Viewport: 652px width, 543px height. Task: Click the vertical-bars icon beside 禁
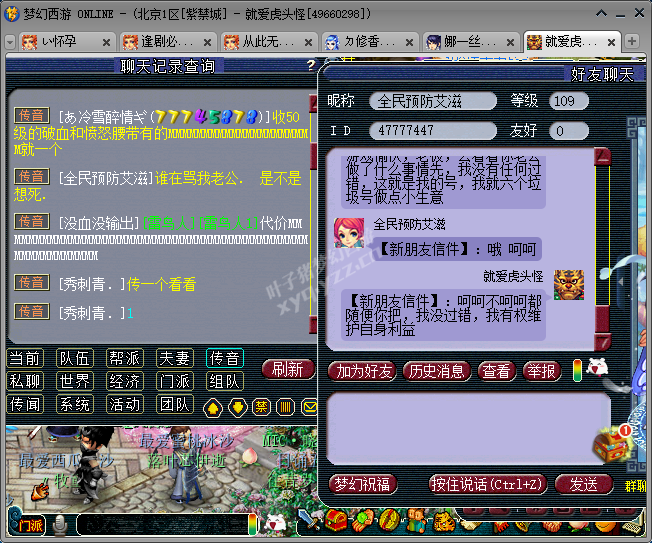285,407
